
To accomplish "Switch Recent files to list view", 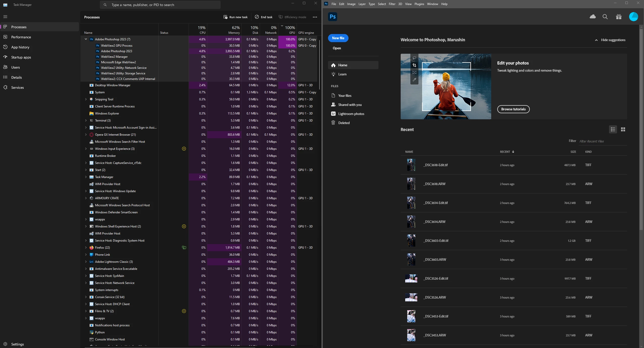I will point(613,129).
